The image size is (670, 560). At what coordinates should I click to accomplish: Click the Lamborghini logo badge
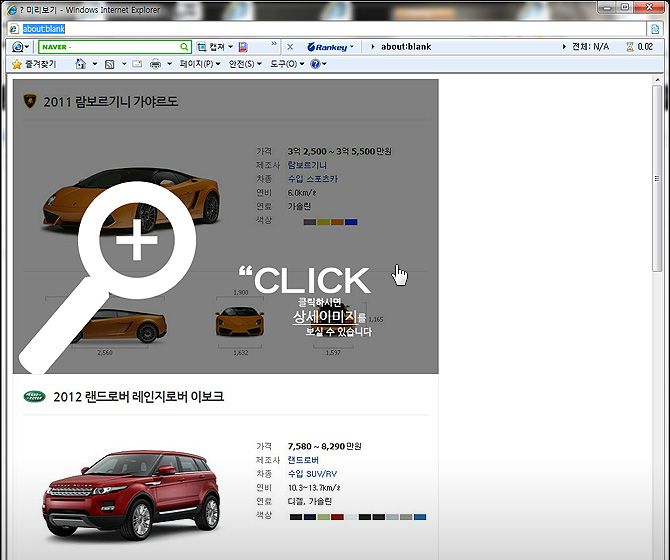[29, 101]
